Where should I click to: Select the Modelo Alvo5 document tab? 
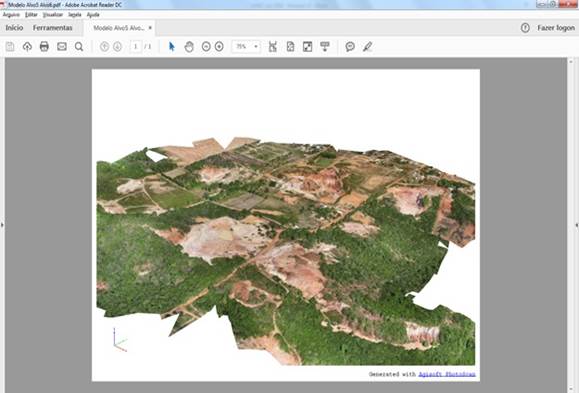coord(119,28)
